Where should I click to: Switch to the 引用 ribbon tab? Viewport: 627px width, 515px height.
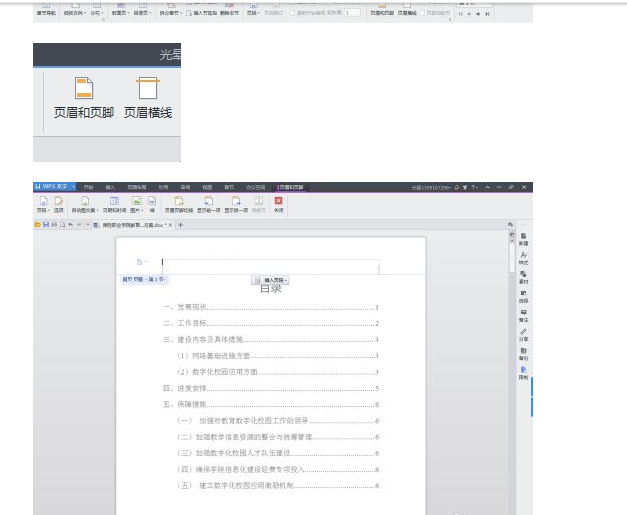[x=163, y=187]
